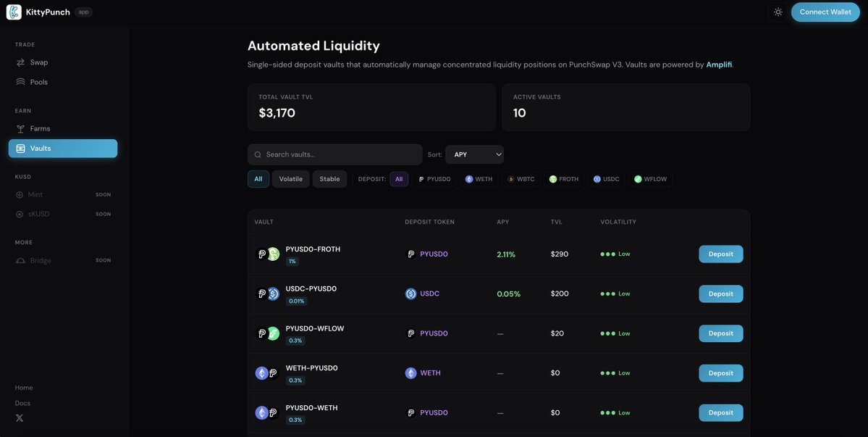
Task: Filter deposit token by FROTH
Action: pos(564,179)
